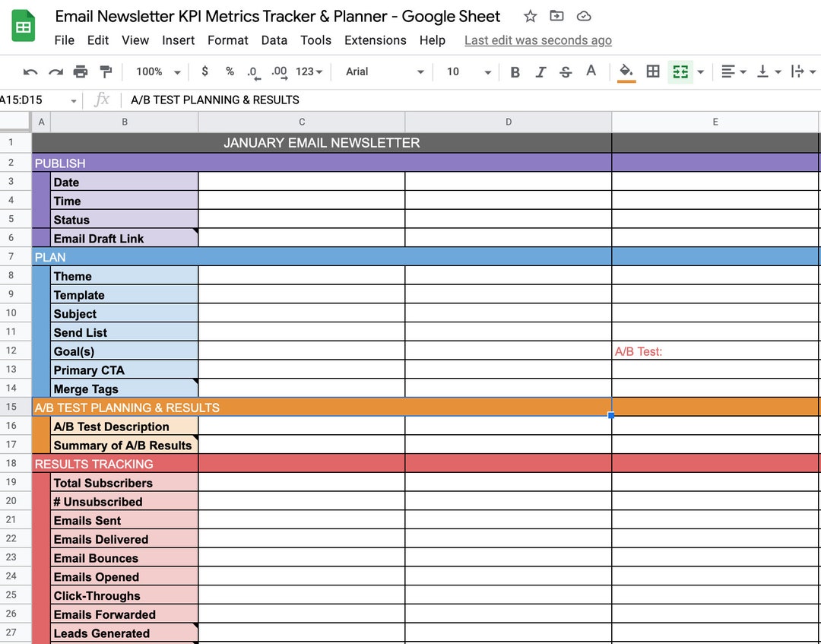Star the spreadsheet as favorite
The image size is (821, 644).
click(x=530, y=16)
